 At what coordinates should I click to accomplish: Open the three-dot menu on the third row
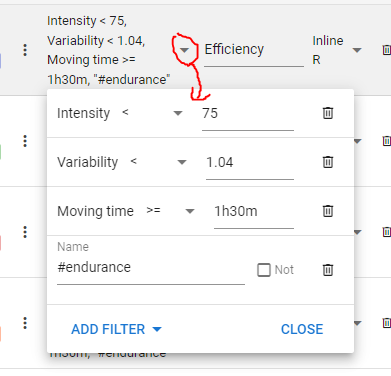[25, 232]
